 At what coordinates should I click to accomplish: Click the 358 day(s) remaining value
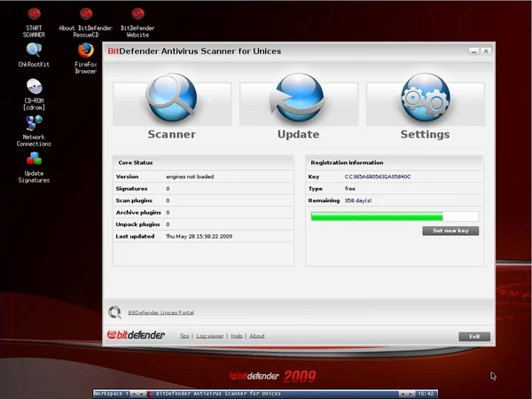[358, 200]
